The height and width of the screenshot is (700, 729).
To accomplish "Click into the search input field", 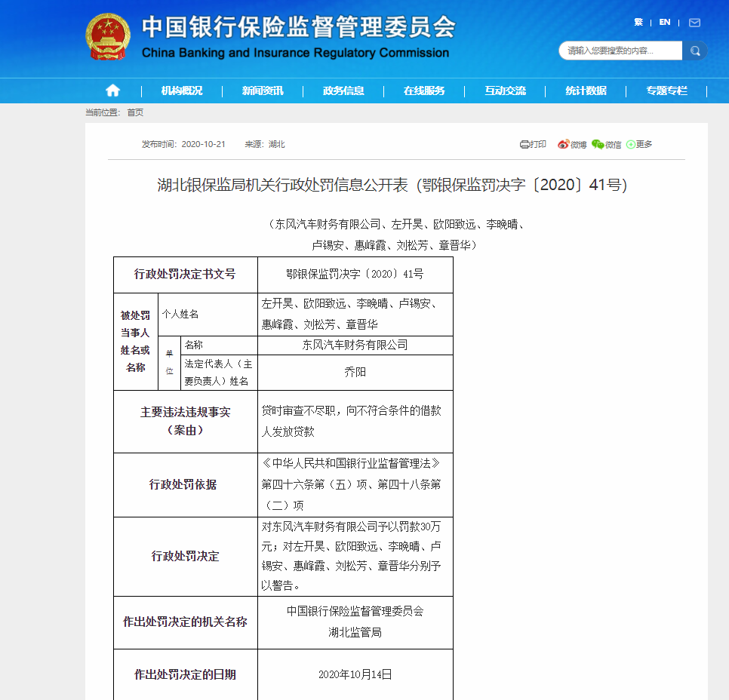I will [620, 51].
